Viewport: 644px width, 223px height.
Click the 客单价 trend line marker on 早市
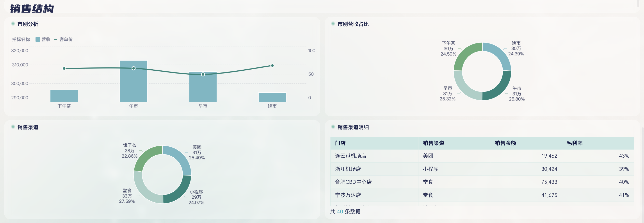coord(203,74)
